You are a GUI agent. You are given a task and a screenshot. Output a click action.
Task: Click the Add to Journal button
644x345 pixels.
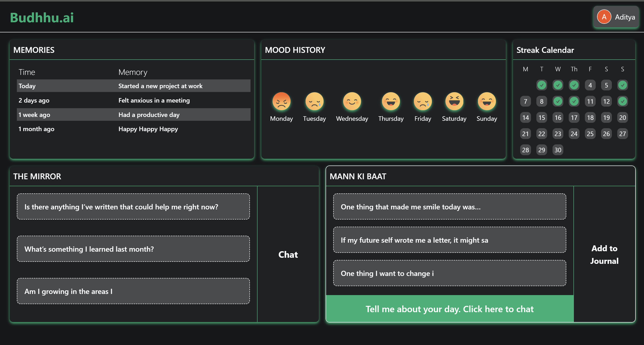604,254
